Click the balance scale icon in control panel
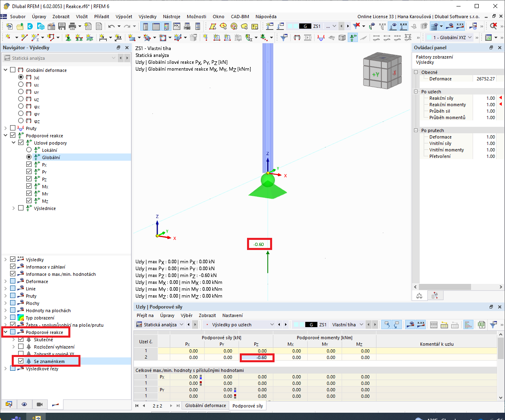The width and height of the screenshot is (505, 420). 419,296
